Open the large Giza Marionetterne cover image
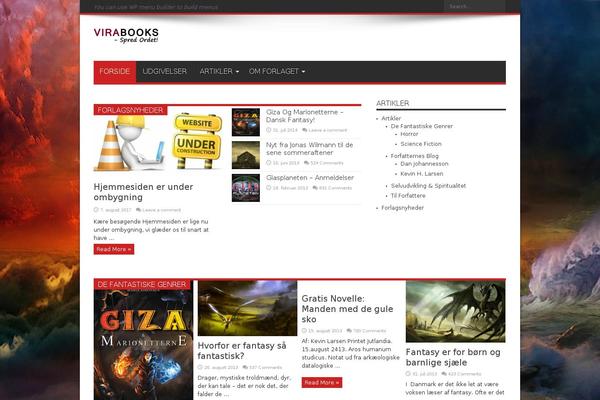Image resolution: width=600 pixels, height=400 pixels. tap(143, 344)
